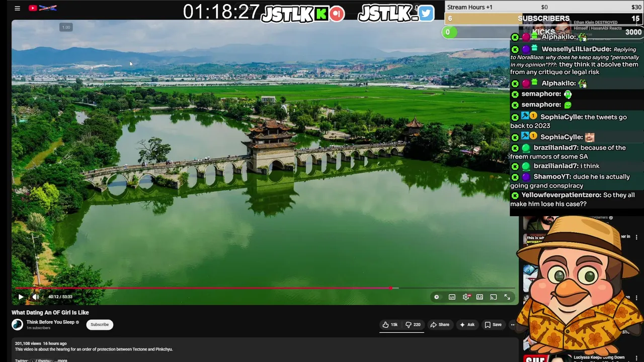Click 201,108 views text
The width and height of the screenshot is (644, 362).
28,344
